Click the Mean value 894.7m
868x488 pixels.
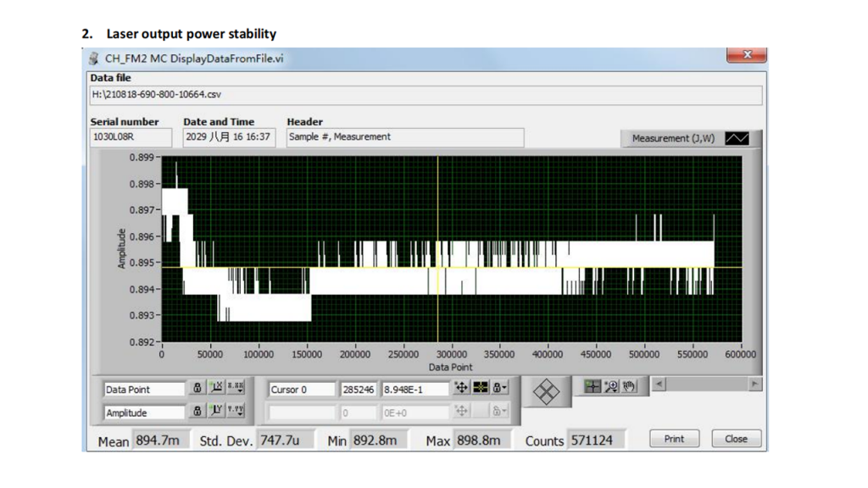tap(160, 441)
